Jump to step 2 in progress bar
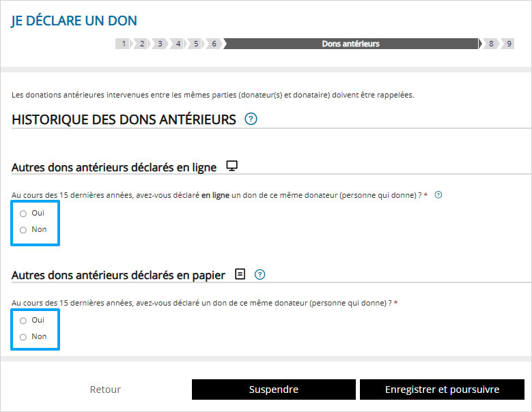This screenshot has width=532, height=412. (x=141, y=44)
